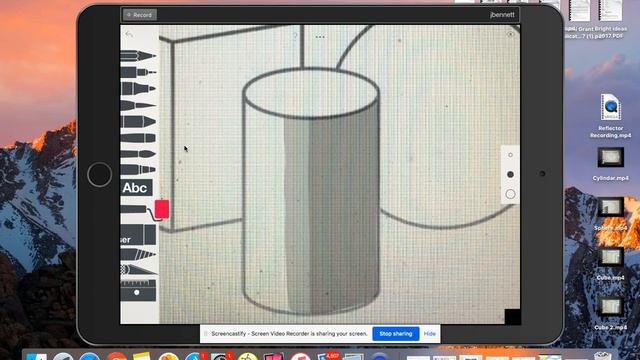Tap the back arrow in drawing app

click(x=129, y=35)
